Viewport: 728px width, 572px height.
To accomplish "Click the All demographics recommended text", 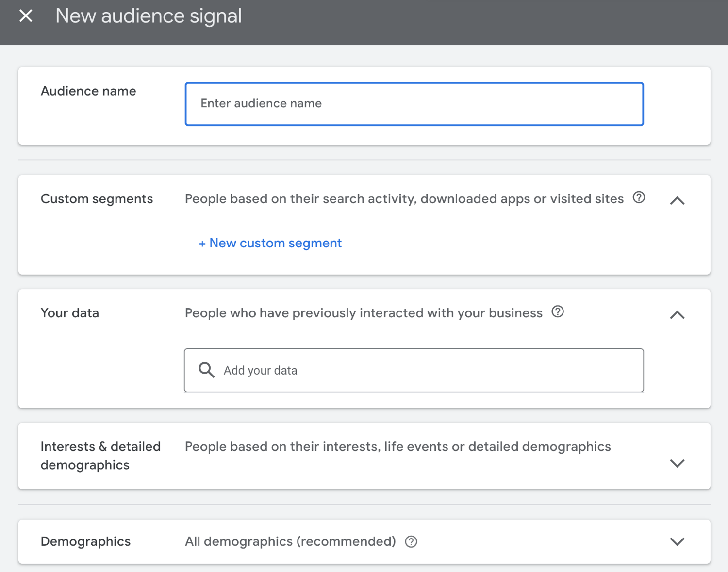I will coord(289,541).
